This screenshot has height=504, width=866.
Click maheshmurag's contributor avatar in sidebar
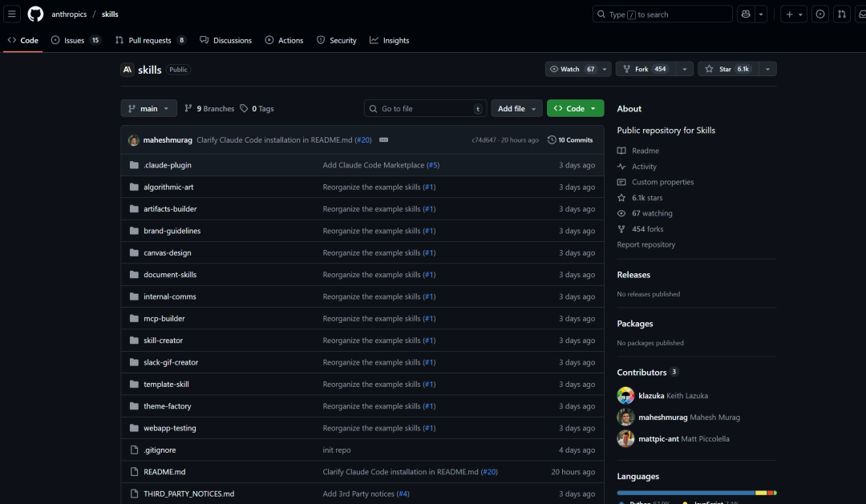pos(625,417)
